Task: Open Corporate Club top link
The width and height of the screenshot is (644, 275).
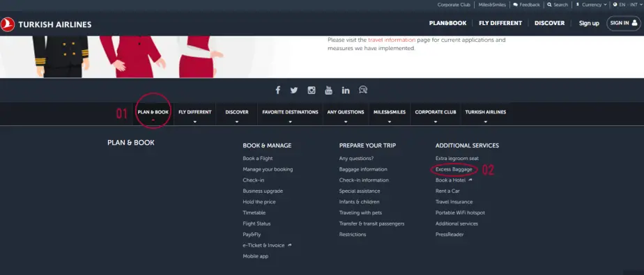Action: click(454, 5)
